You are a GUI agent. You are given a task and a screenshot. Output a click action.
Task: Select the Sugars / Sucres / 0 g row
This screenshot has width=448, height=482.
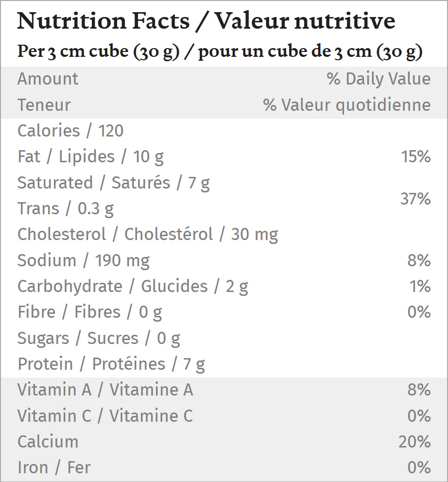[x=99, y=338]
